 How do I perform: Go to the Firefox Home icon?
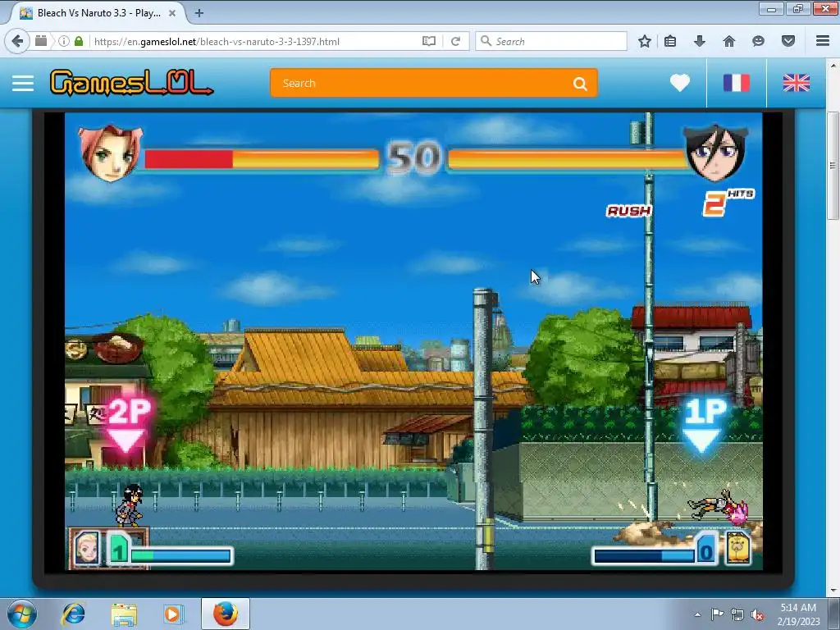[729, 41]
